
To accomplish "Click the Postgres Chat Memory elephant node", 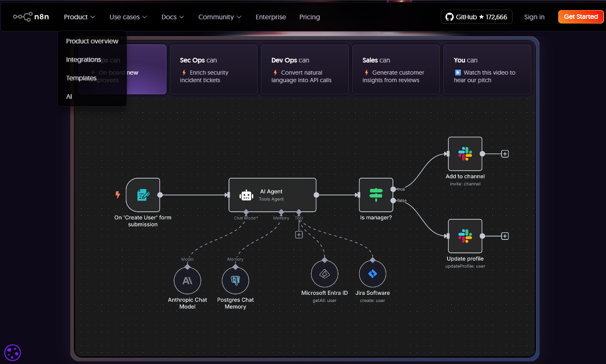I will pos(235,281).
